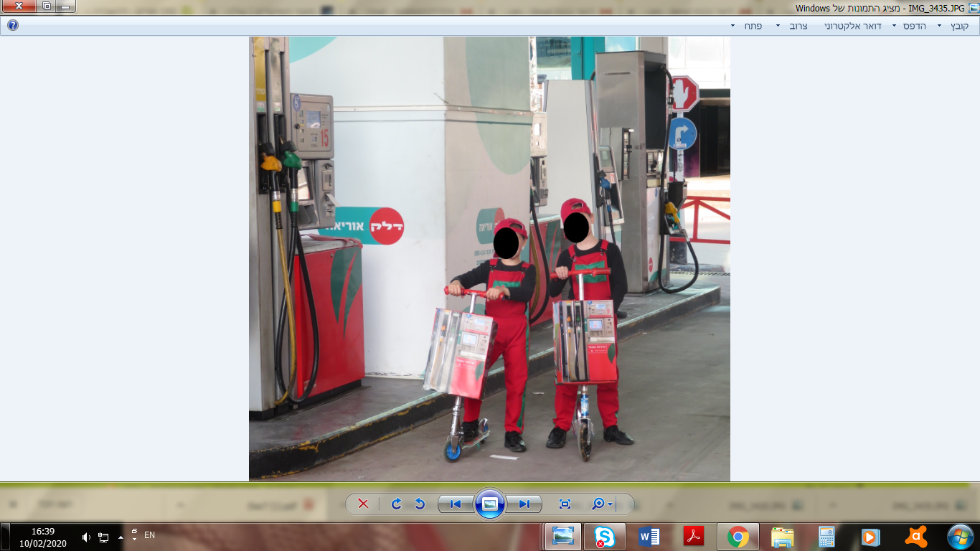Open the קובץ menu
This screenshot has height=551, width=980.
[959, 26]
